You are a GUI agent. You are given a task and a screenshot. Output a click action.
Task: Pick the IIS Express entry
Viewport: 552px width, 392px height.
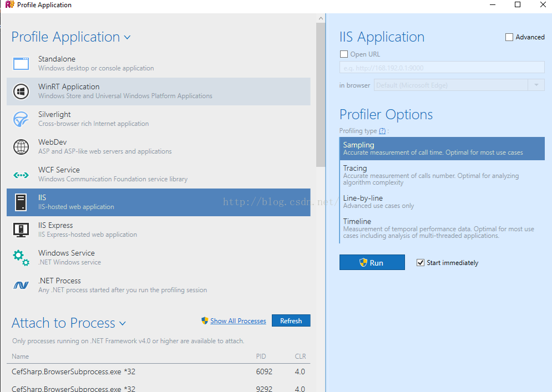tap(159, 230)
